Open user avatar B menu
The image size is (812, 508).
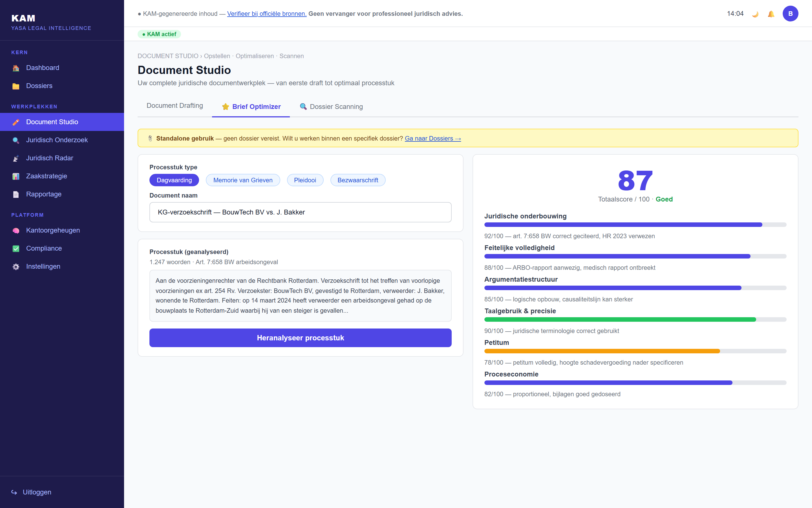tap(790, 14)
